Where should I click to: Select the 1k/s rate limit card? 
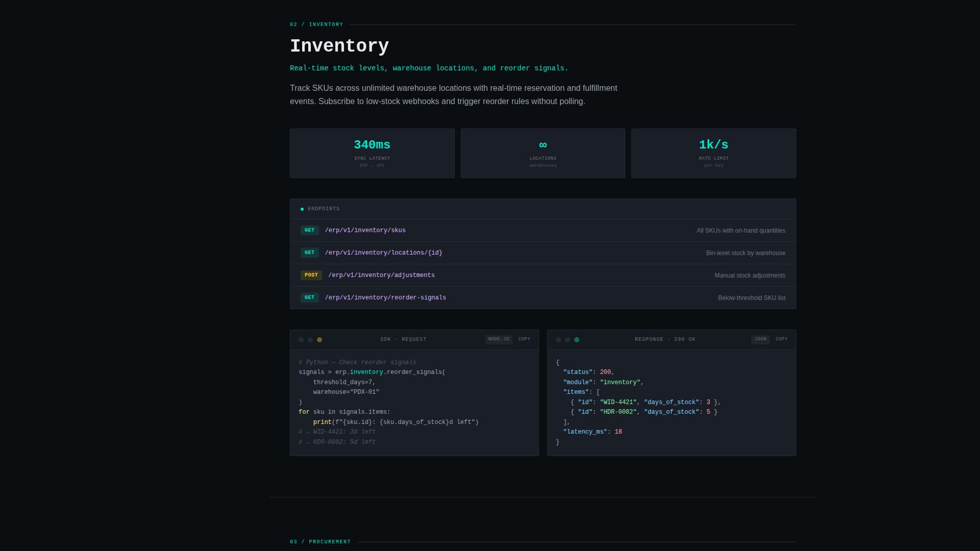point(714,154)
